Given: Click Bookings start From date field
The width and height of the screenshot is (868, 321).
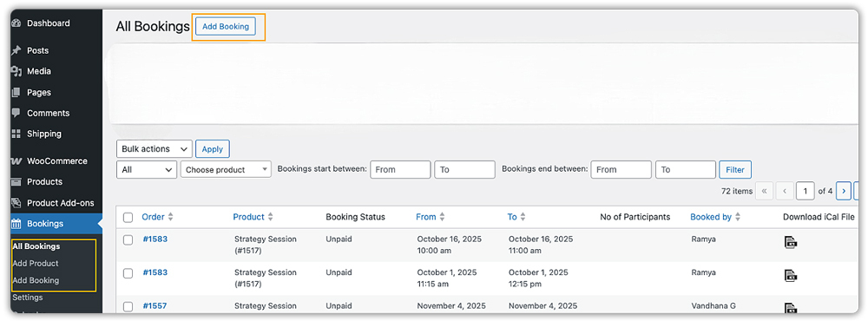Looking at the screenshot, I should [x=400, y=169].
